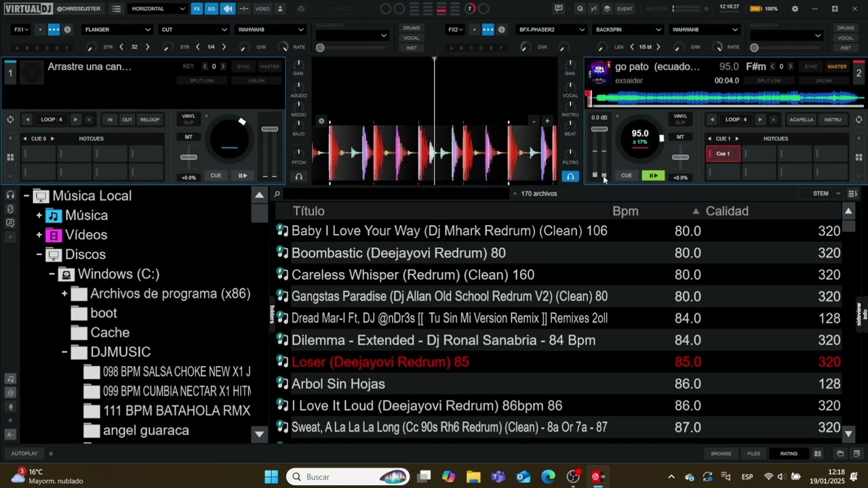This screenshot has width=868, height=488.
Task: Click the layers stack icon beside EVENT
Action: [607, 9]
